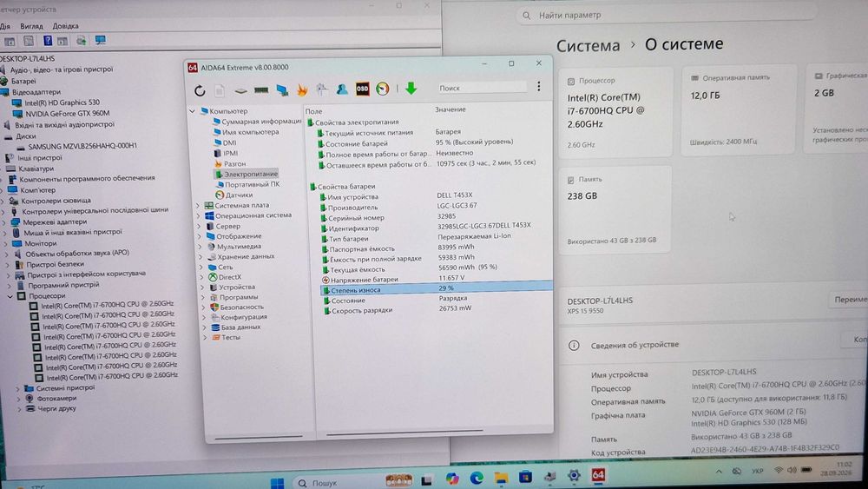Select the Тесты tree item
Screen dimensions: 868x489
[227, 337]
